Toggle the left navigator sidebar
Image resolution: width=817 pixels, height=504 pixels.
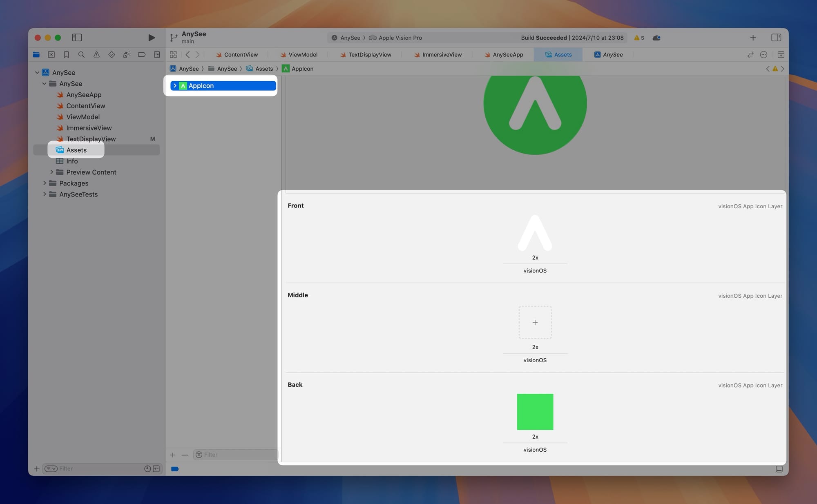pos(77,38)
